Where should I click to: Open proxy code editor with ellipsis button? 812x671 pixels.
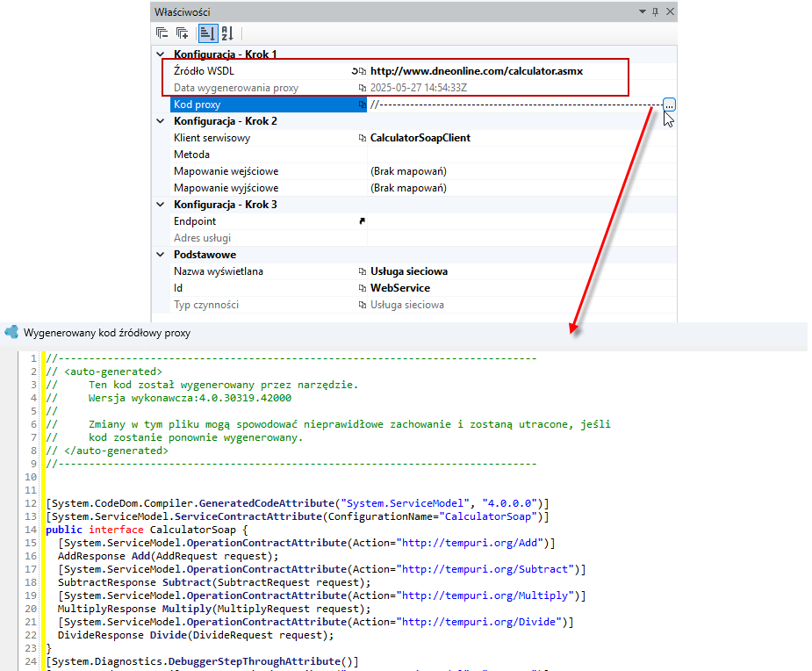point(669,105)
